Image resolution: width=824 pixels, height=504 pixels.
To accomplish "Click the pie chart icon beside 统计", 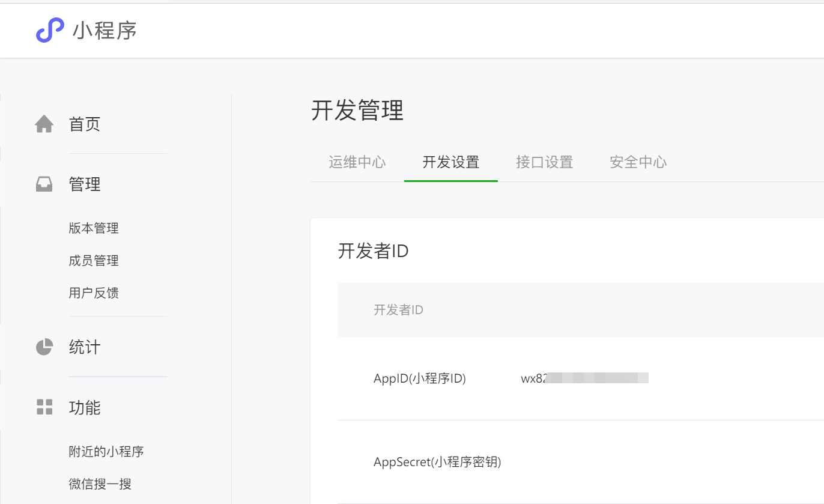I will (x=44, y=347).
